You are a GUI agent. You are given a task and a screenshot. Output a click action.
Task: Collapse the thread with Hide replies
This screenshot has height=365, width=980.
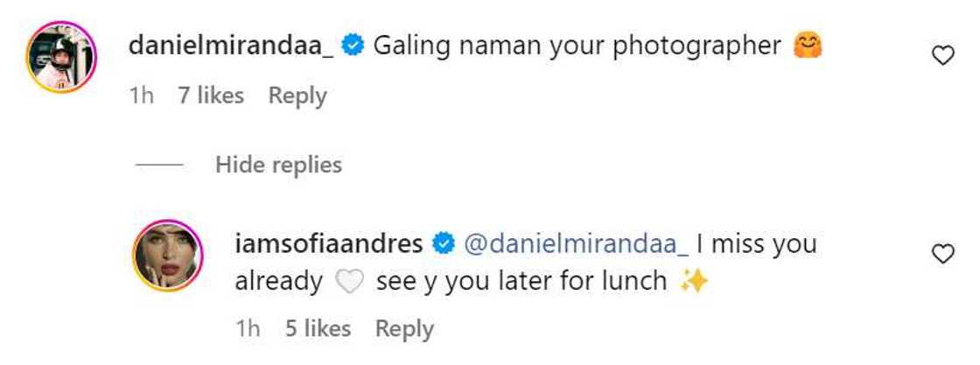278,164
